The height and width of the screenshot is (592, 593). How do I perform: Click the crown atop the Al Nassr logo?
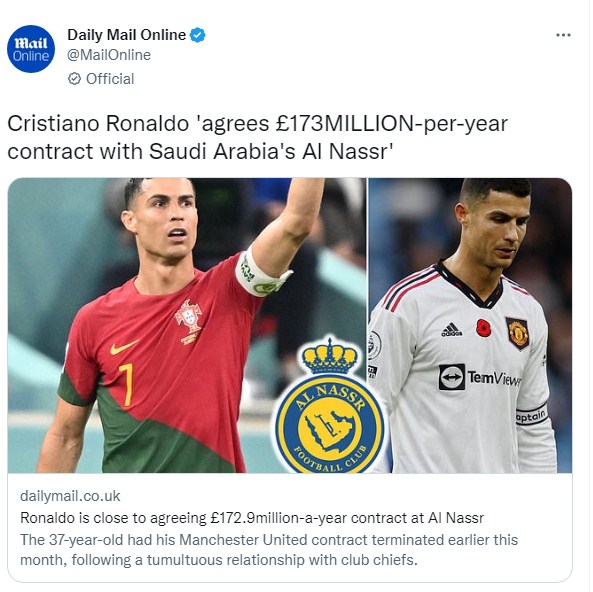tap(329, 356)
